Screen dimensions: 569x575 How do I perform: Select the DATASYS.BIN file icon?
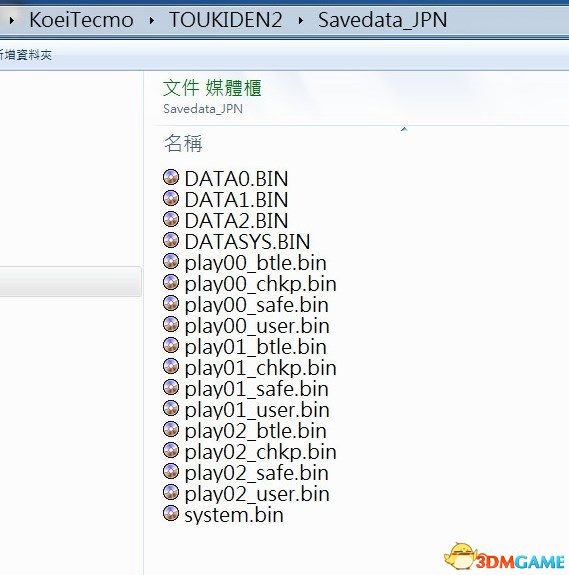point(171,241)
